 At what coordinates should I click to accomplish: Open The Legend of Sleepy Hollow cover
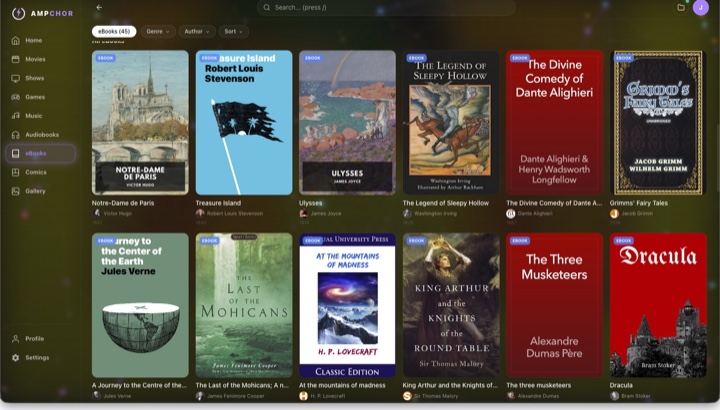click(451, 123)
